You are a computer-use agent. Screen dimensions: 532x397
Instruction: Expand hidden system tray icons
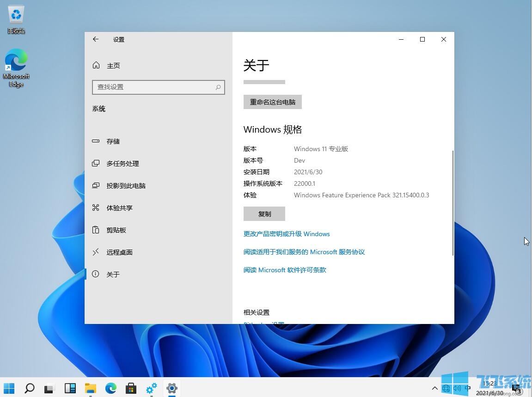[435, 388]
